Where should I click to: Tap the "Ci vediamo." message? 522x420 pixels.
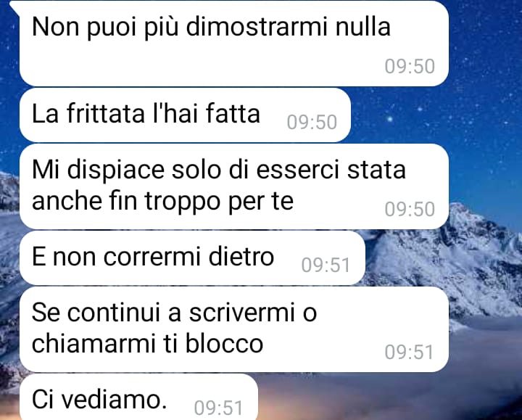click(138, 397)
